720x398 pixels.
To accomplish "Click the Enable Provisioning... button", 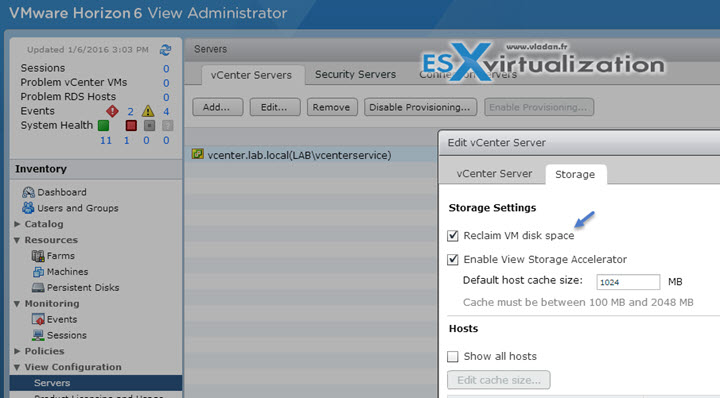I will [538, 107].
